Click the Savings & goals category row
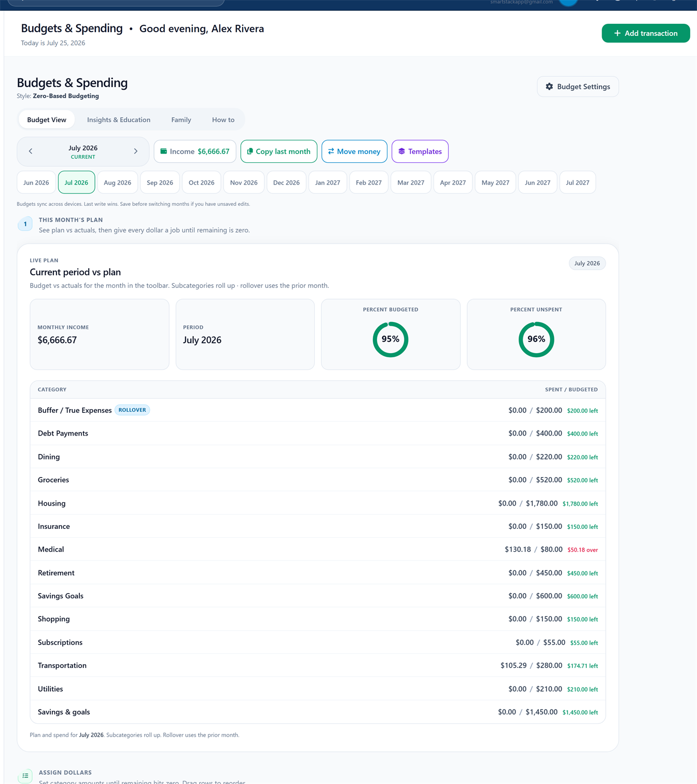Image resolution: width=697 pixels, height=784 pixels. pyautogui.click(x=318, y=712)
